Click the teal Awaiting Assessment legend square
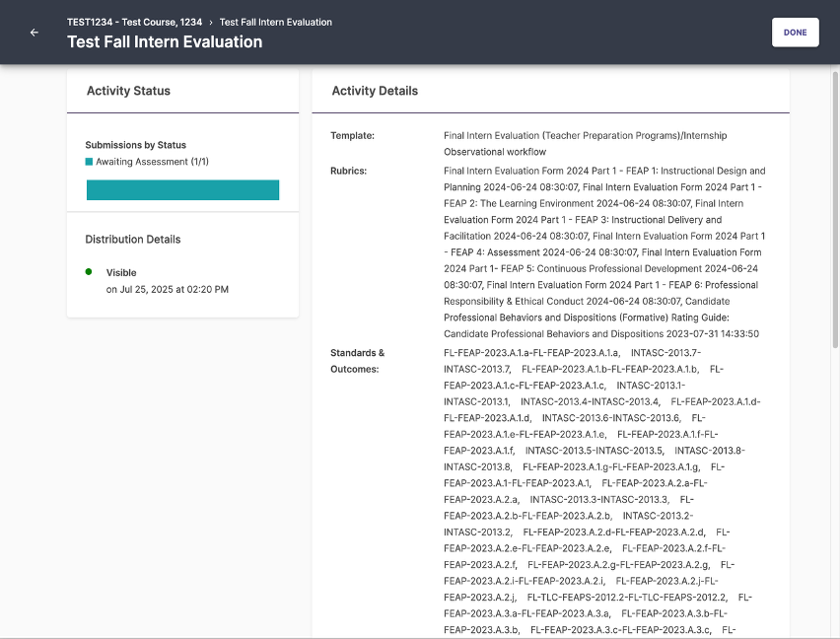Screen dimensions: 840x639 pos(89,161)
